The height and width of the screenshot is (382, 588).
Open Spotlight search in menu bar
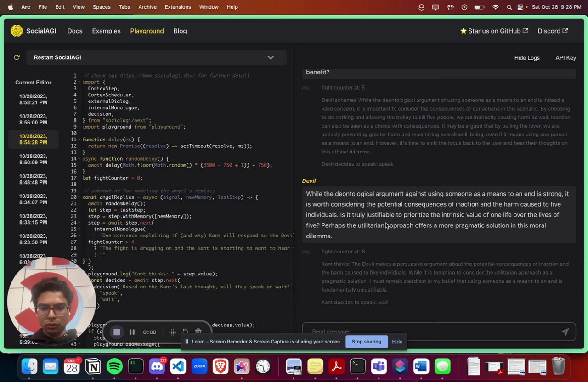[509, 7]
